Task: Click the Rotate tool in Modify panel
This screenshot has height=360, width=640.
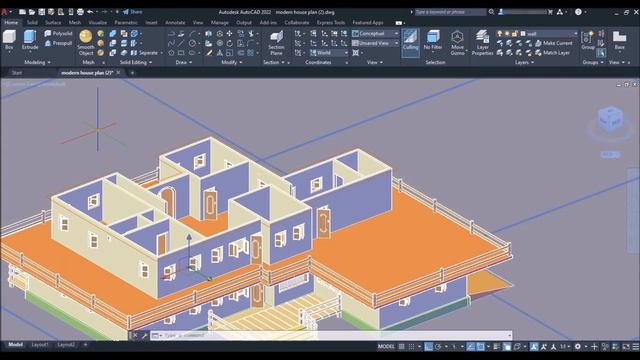Action: 230,43
